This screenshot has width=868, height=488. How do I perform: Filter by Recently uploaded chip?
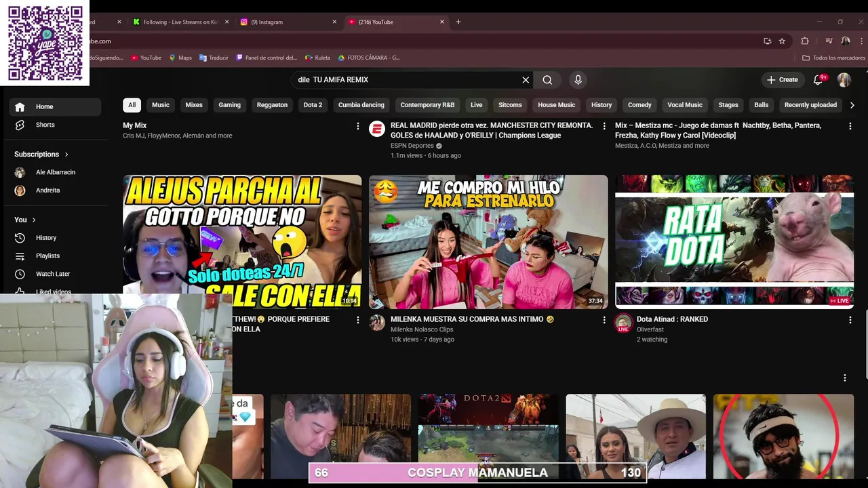click(810, 105)
